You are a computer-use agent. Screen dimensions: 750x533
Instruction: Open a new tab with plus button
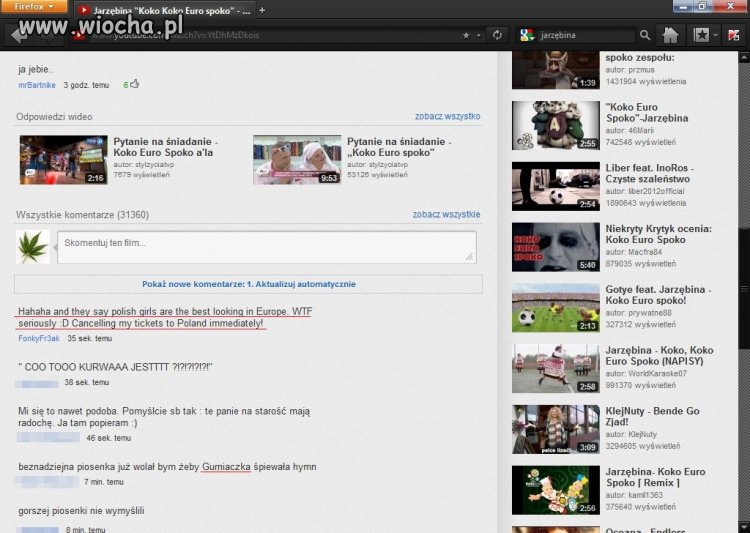(x=262, y=10)
